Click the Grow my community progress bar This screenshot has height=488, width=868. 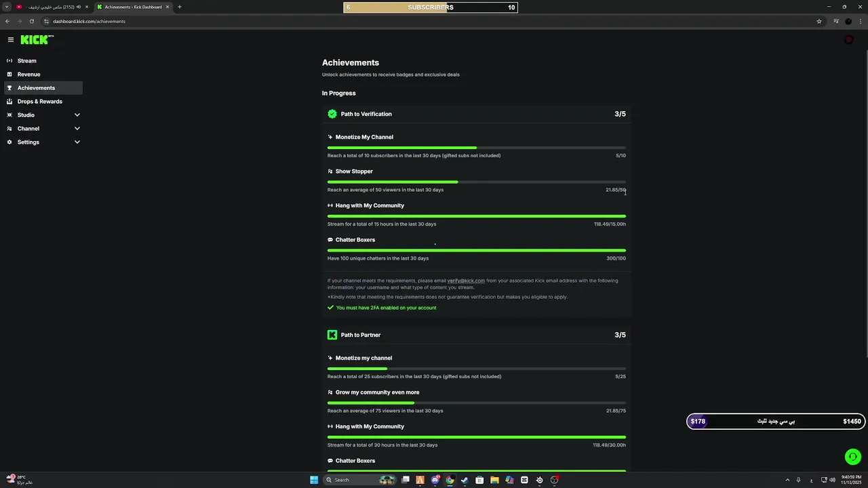477,403
